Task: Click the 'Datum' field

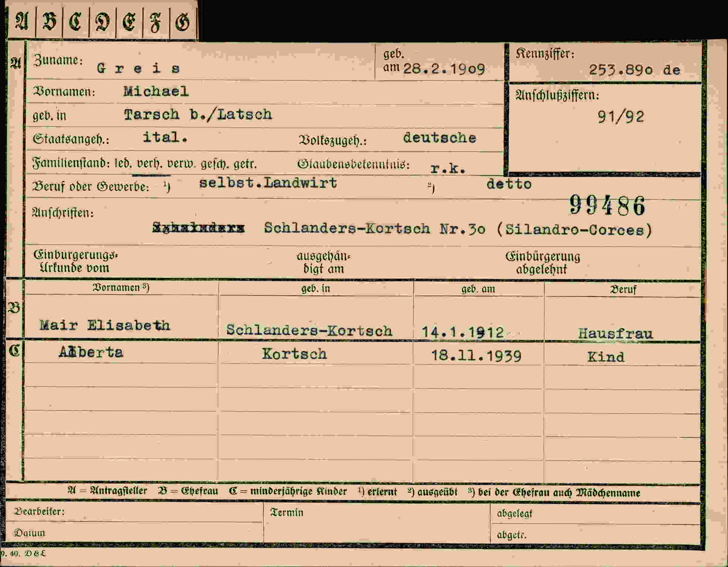Action: coord(134,532)
